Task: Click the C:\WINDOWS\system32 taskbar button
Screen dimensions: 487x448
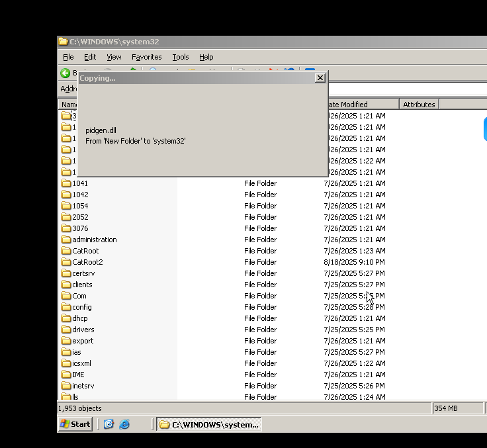Action: click(208, 424)
